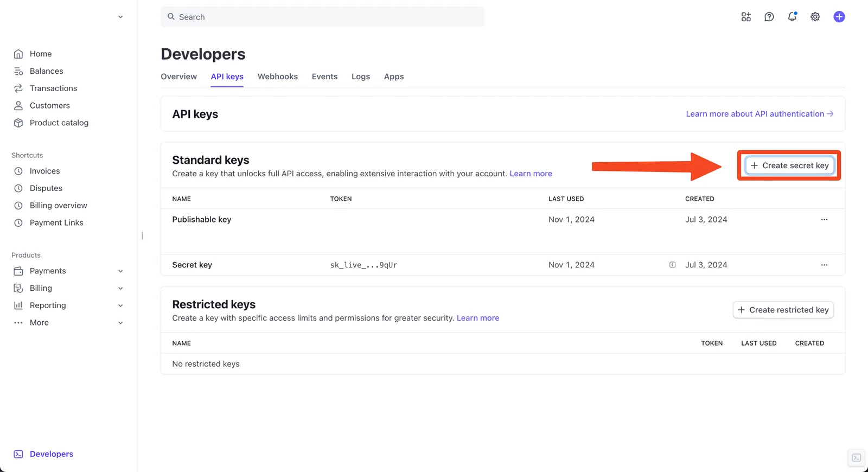Click the purple plus create icon

(x=839, y=17)
